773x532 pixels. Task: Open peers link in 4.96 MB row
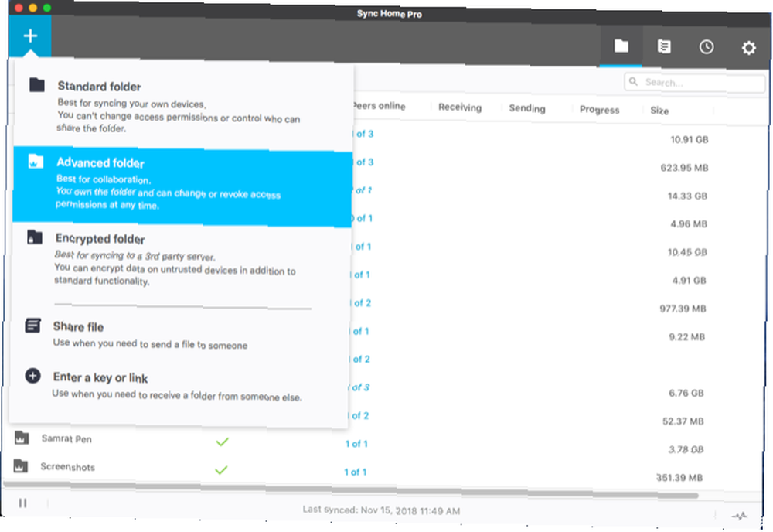click(363, 218)
